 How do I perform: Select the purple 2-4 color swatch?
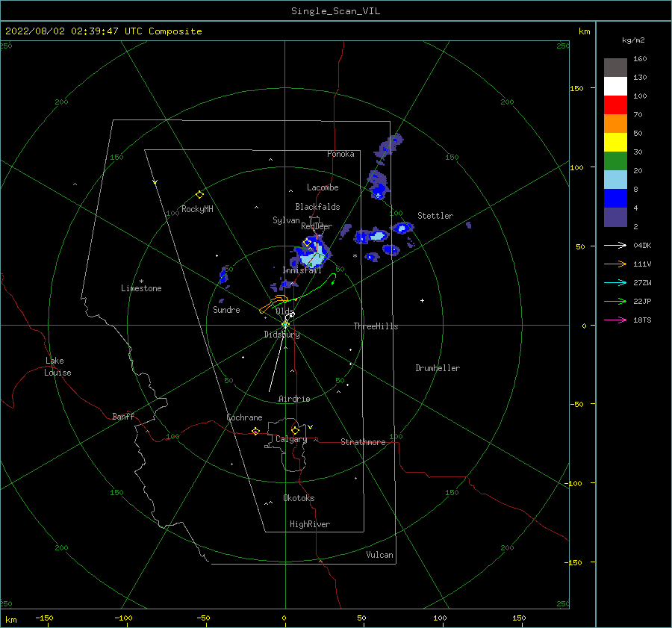click(615, 217)
